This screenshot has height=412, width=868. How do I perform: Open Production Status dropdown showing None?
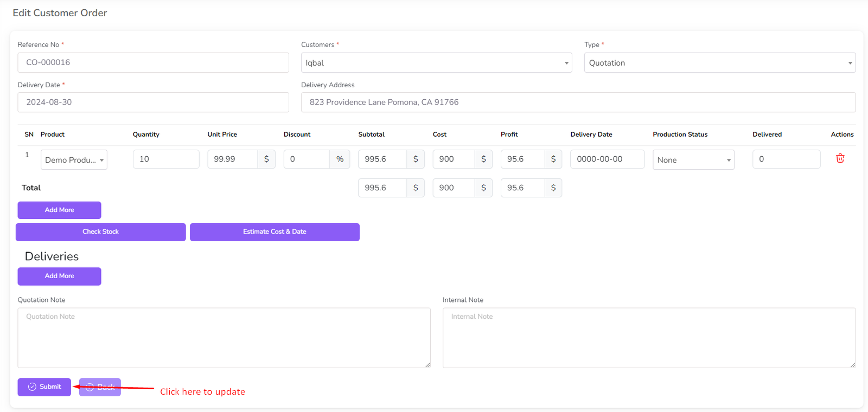click(x=693, y=160)
